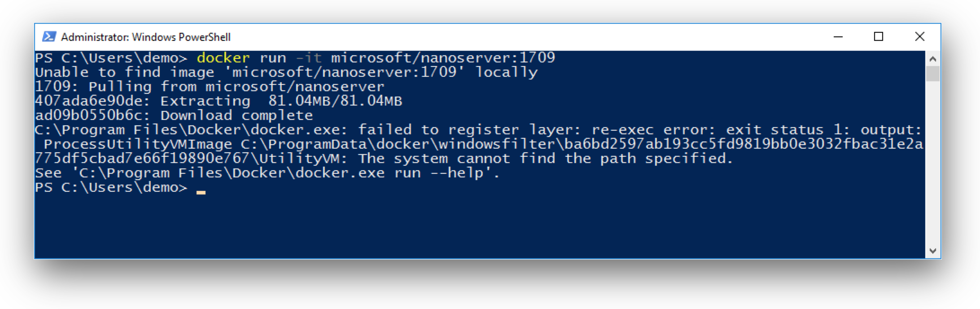Click the 'Download complete' status text
The height and width of the screenshot is (309, 980).
(x=236, y=115)
